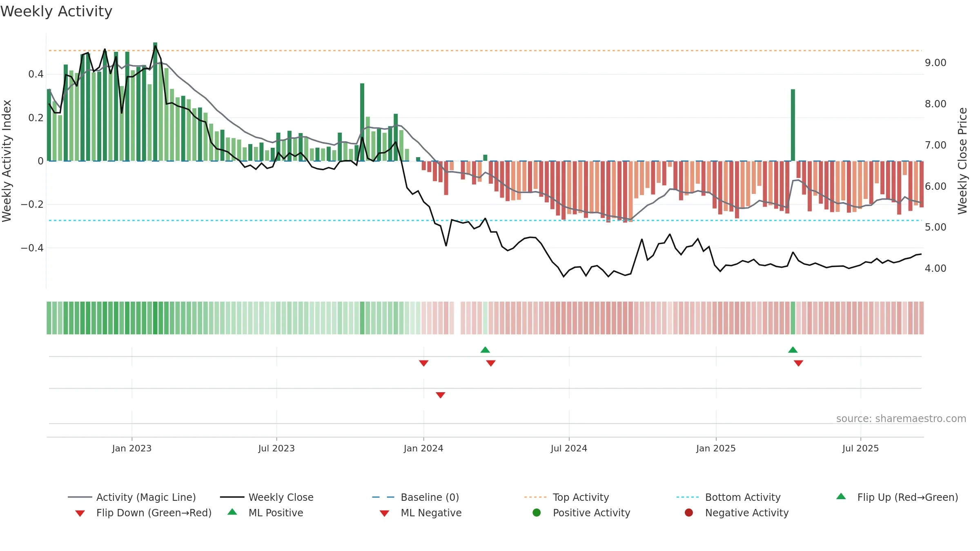The width and height of the screenshot is (980, 551).
Task: Click the green heatmap cell in April 2025
Action: pyautogui.click(x=793, y=318)
